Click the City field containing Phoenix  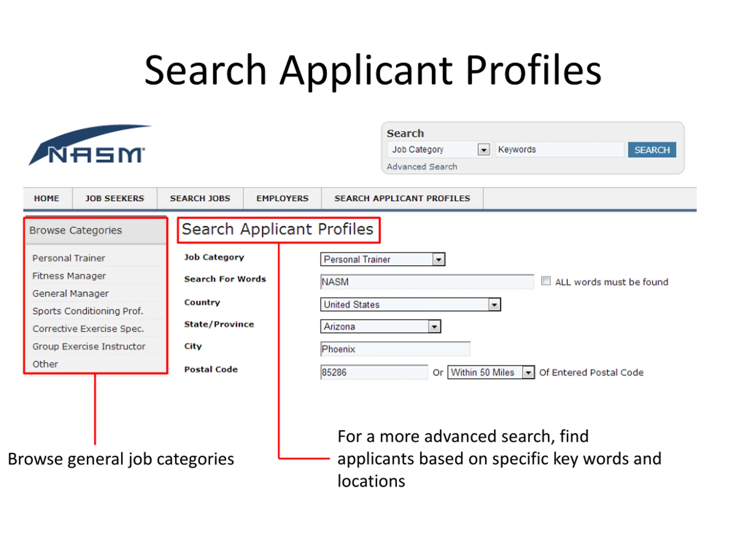pyautogui.click(x=395, y=349)
